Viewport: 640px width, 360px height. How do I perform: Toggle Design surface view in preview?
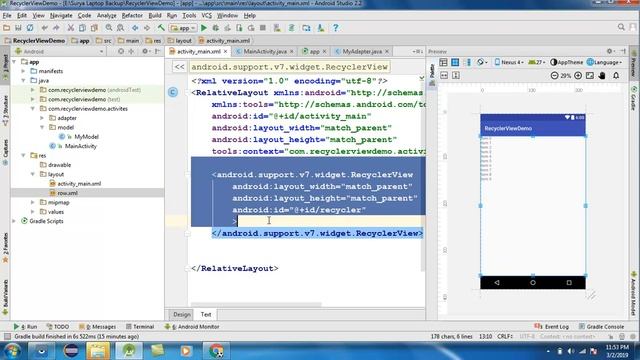pyautogui.click(x=443, y=62)
